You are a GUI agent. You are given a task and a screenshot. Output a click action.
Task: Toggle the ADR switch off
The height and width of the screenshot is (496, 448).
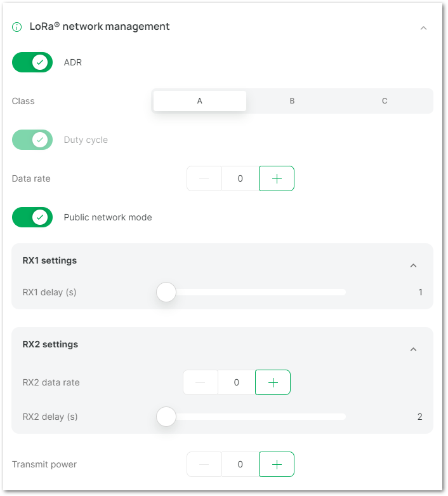[32, 62]
